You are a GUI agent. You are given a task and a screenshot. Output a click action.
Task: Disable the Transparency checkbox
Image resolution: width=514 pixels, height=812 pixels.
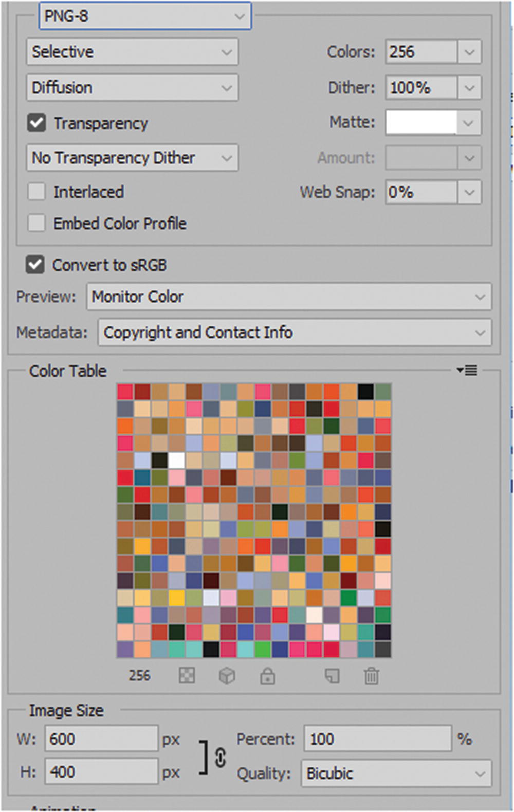click(x=36, y=123)
